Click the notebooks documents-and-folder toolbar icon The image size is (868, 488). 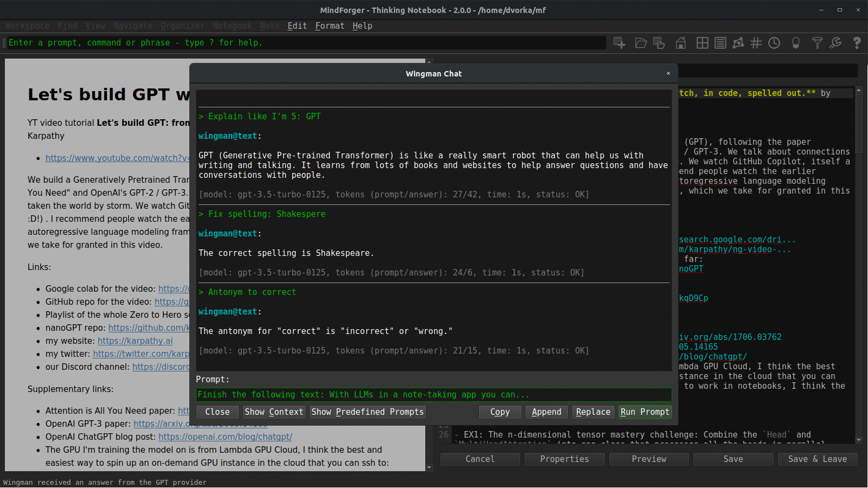659,43
